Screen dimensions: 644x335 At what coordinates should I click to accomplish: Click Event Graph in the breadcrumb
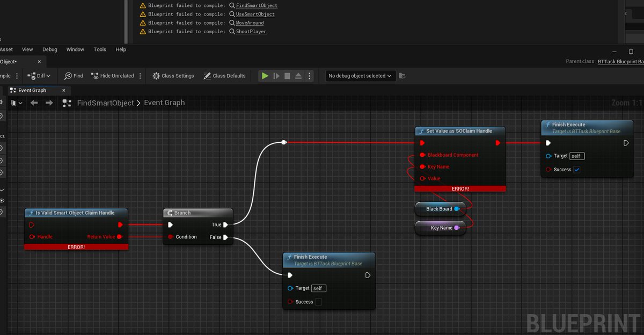164,103
